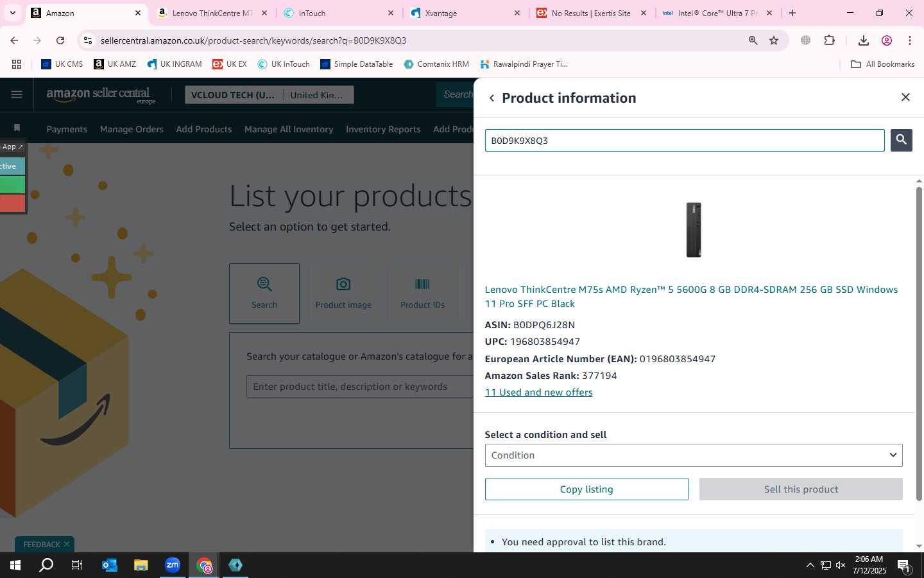Go back using Product information chevron
The height and width of the screenshot is (578, 924).
(x=492, y=98)
